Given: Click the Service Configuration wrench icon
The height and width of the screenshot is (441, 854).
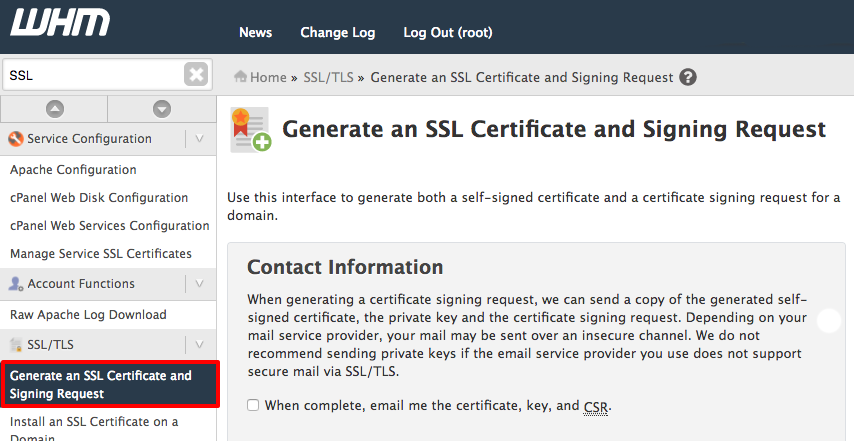Looking at the screenshot, I should coord(16,139).
